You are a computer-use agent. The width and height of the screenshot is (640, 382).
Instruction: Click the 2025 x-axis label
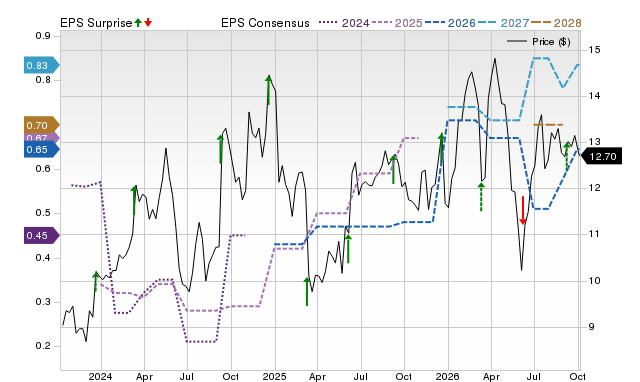tap(274, 376)
